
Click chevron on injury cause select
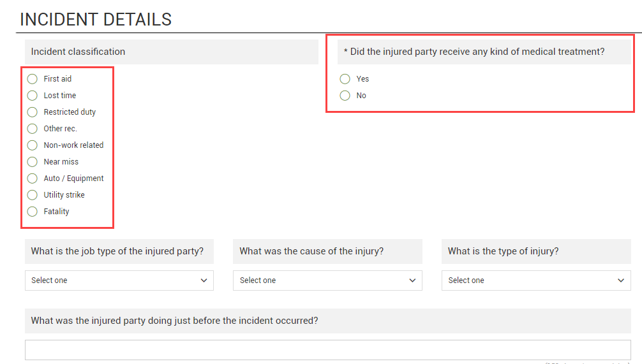click(413, 280)
